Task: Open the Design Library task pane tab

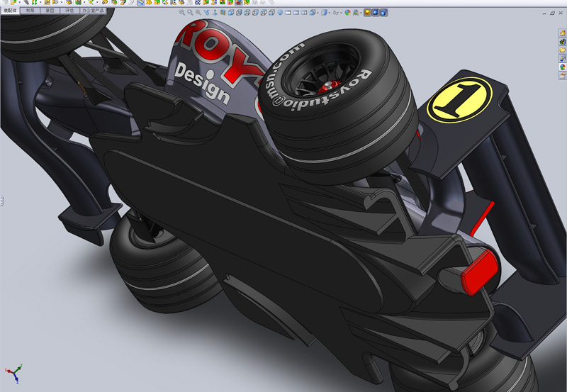Action: (562, 42)
